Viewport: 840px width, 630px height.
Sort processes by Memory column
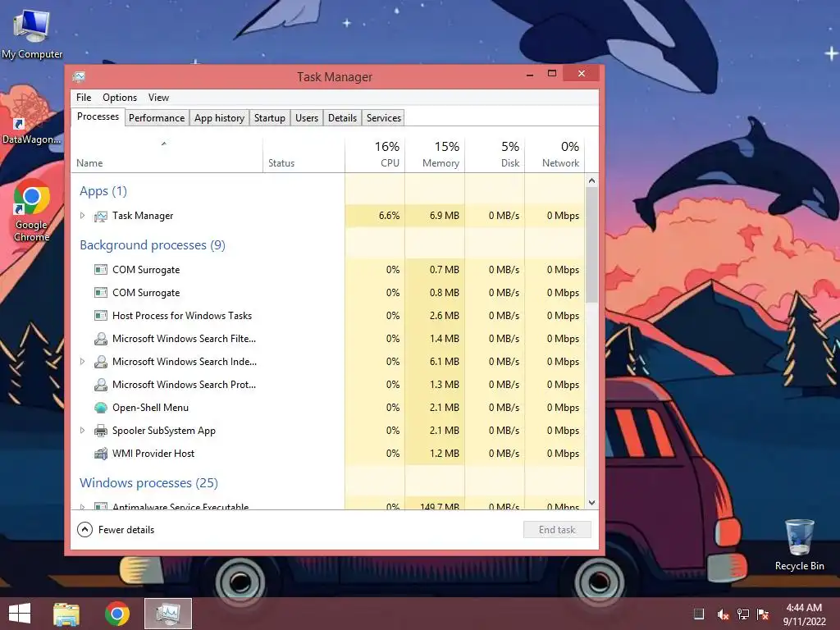[435, 155]
